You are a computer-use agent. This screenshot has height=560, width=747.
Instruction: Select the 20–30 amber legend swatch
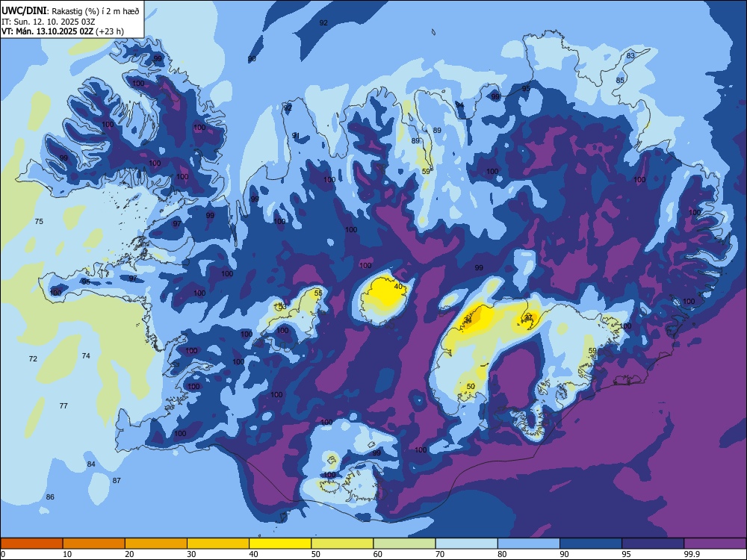pyautogui.click(x=156, y=544)
